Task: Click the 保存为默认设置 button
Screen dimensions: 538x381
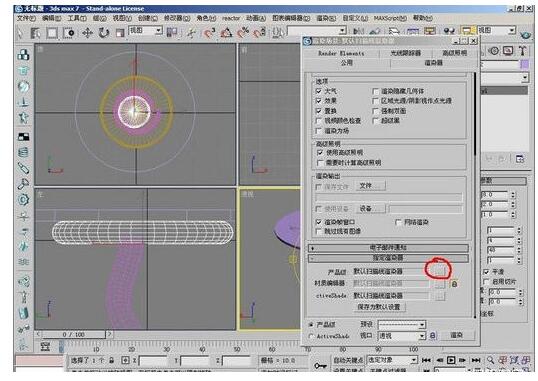Action: pyautogui.click(x=379, y=307)
